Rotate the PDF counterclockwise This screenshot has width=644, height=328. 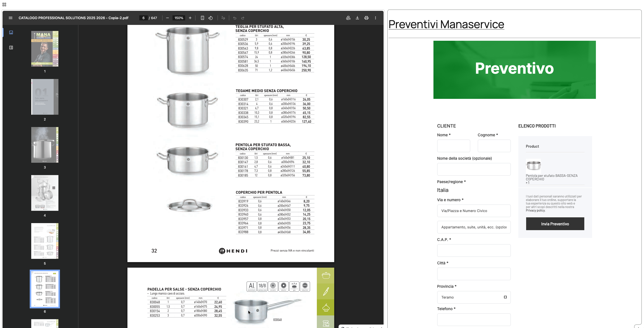211,18
